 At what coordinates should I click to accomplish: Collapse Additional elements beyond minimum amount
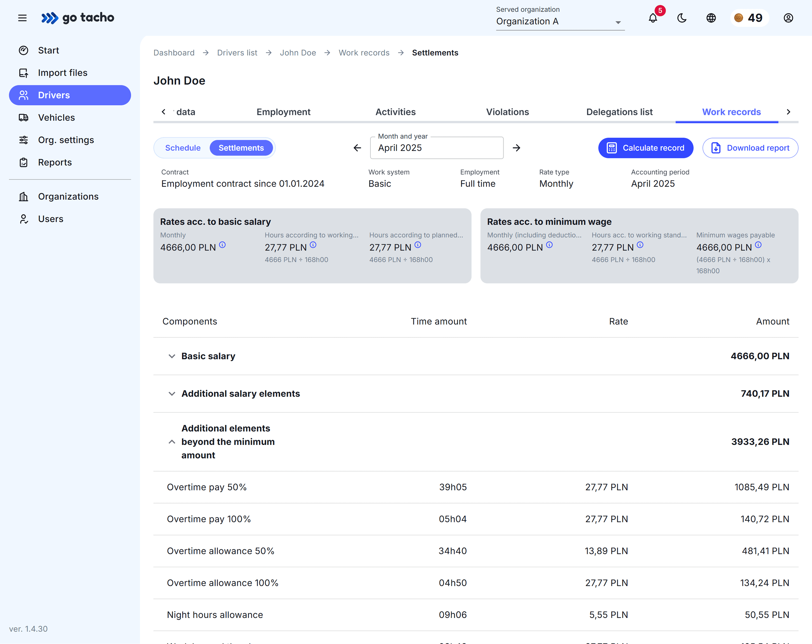click(x=172, y=442)
